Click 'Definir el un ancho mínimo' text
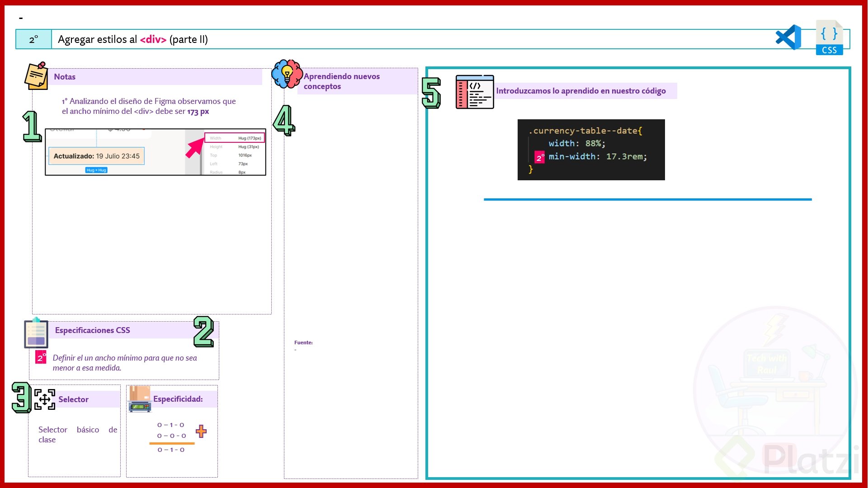This screenshot has width=868, height=488. (125, 363)
